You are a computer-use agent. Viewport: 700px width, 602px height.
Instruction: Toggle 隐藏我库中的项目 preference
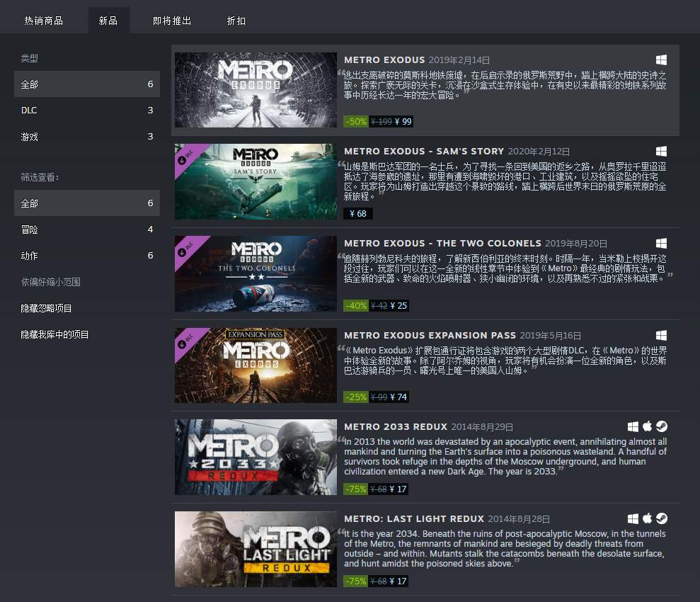[x=54, y=334]
